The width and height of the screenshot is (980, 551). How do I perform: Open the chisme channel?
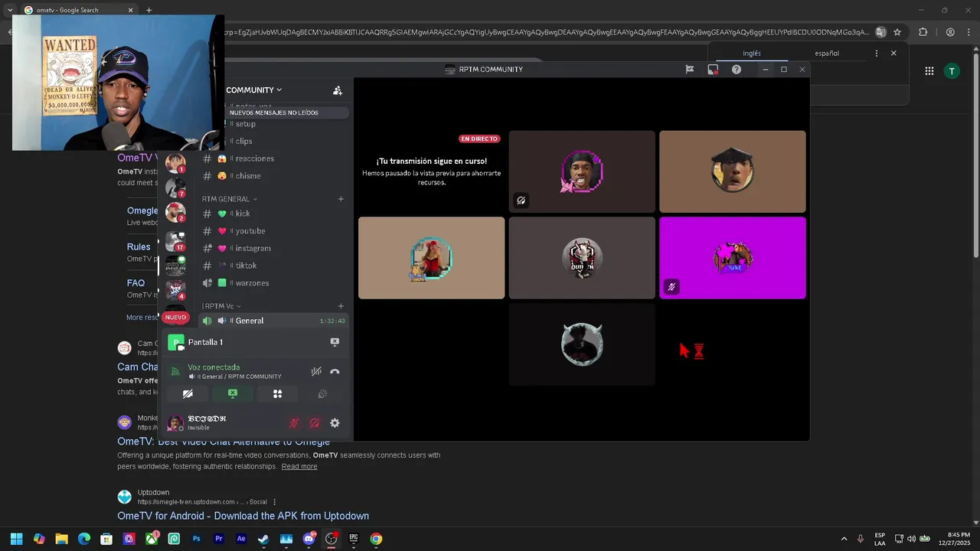point(273,176)
